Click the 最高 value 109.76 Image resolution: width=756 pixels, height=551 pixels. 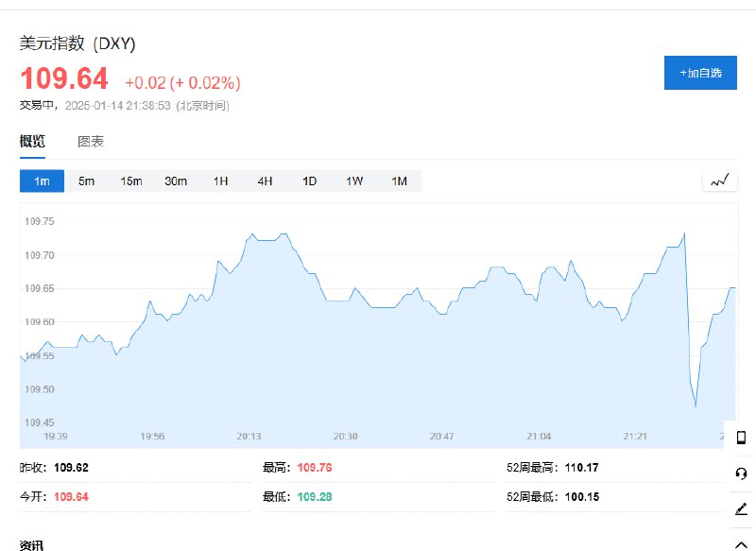point(315,468)
